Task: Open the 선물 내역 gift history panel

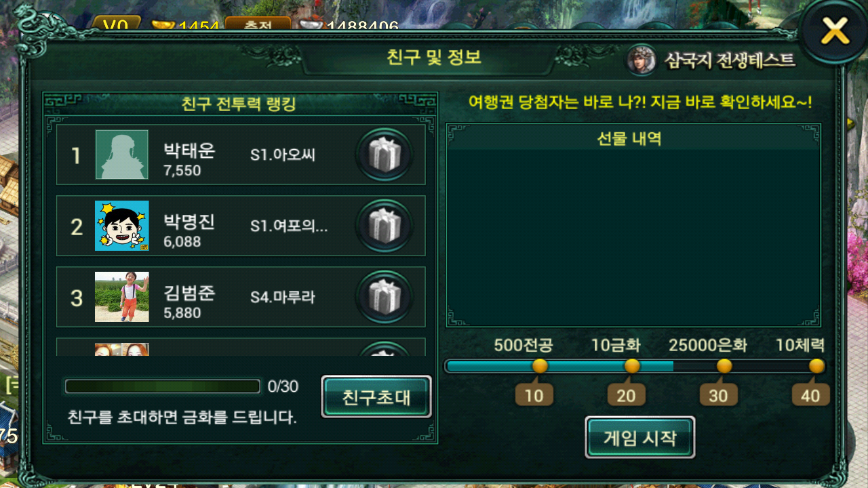Action: (633, 225)
